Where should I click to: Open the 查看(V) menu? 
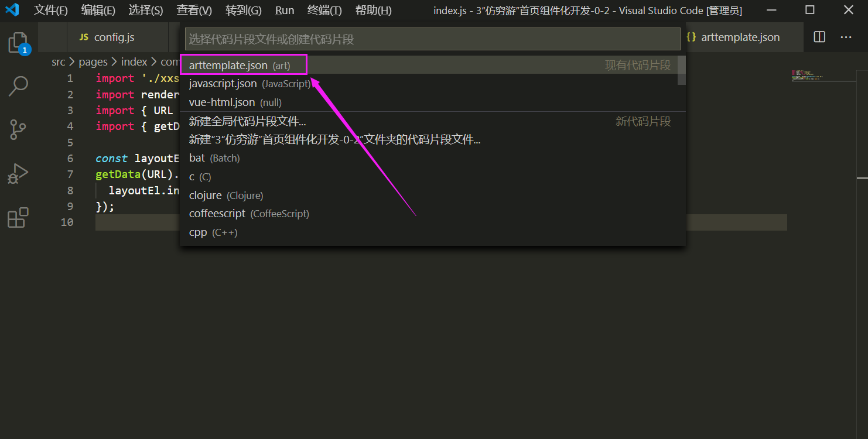click(194, 11)
